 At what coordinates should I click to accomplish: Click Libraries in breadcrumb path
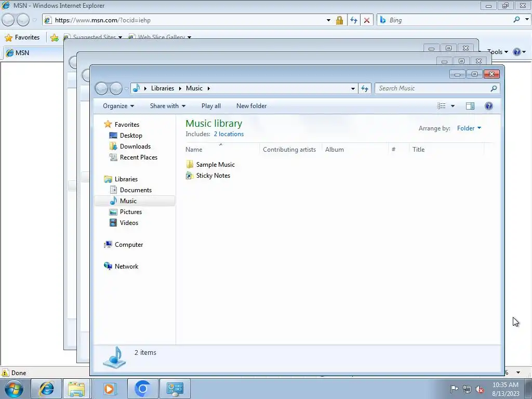[163, 88]
